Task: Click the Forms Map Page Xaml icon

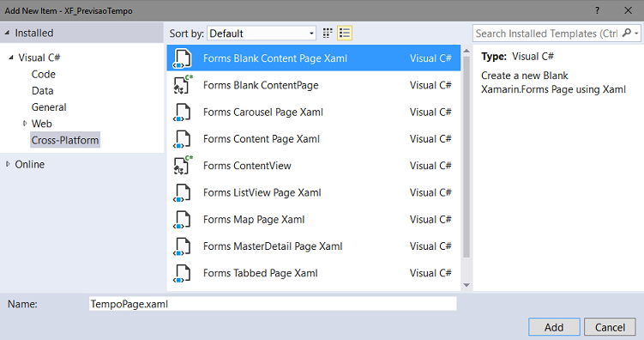Action: tap(183, 219)
